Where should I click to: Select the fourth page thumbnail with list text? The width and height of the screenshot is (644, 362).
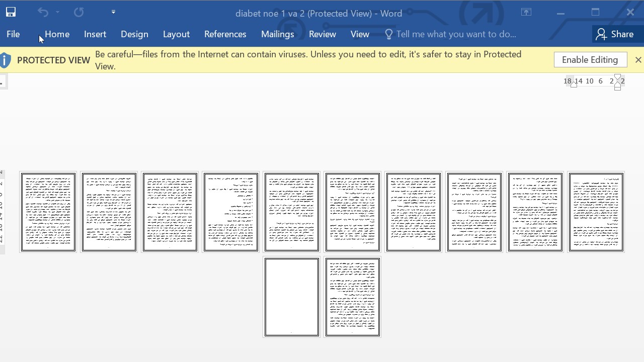[x=231, y=212]
